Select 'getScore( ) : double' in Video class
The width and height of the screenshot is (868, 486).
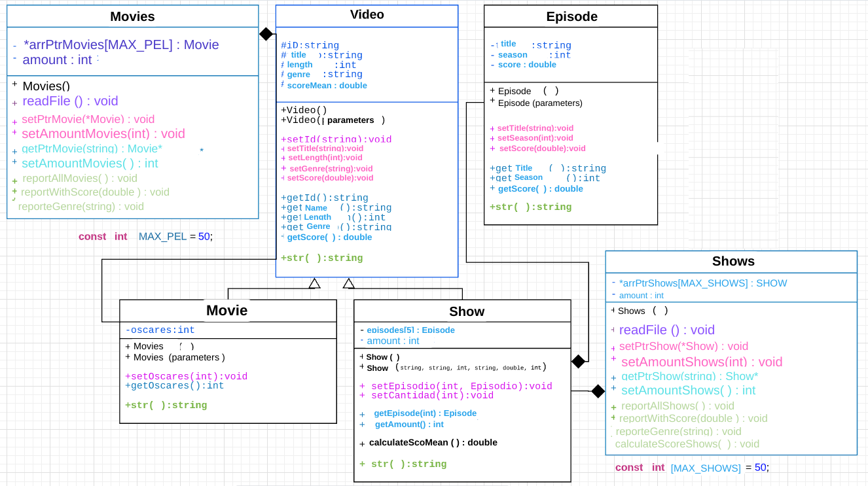tap(329, 237)
